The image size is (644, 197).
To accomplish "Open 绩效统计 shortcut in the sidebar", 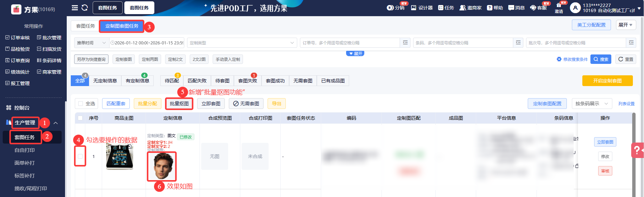I will 18,72.
